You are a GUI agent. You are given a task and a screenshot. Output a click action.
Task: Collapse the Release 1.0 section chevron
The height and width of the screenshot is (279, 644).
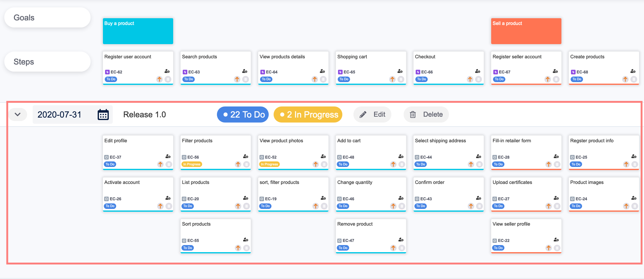tap(18, 115)
